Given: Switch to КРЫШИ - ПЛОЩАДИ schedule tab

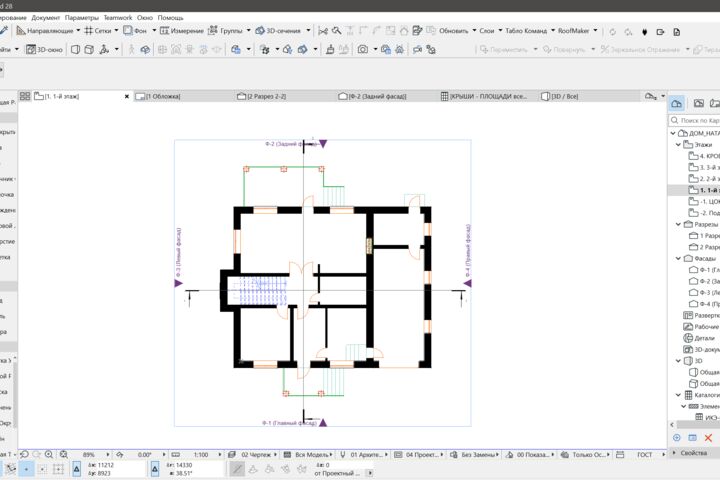Looking at the screenshot, I should coord(488,96).
